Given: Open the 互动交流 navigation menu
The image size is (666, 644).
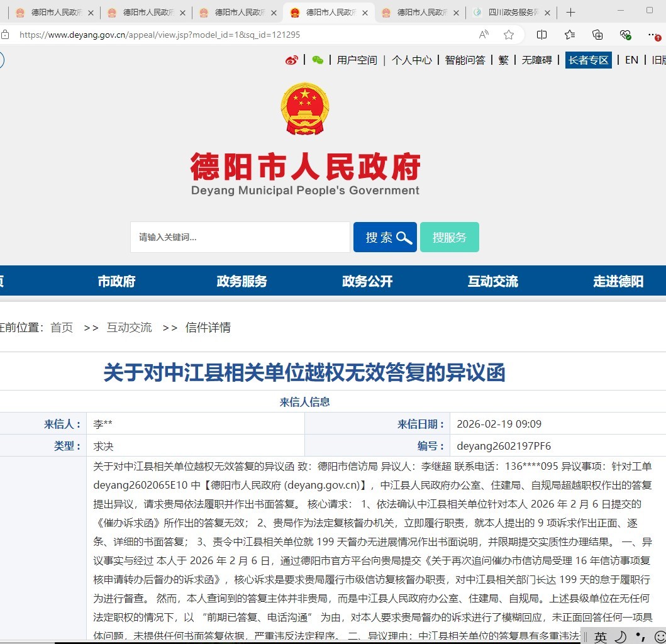Looking at the screenshot, I should [x=492, y=281].
